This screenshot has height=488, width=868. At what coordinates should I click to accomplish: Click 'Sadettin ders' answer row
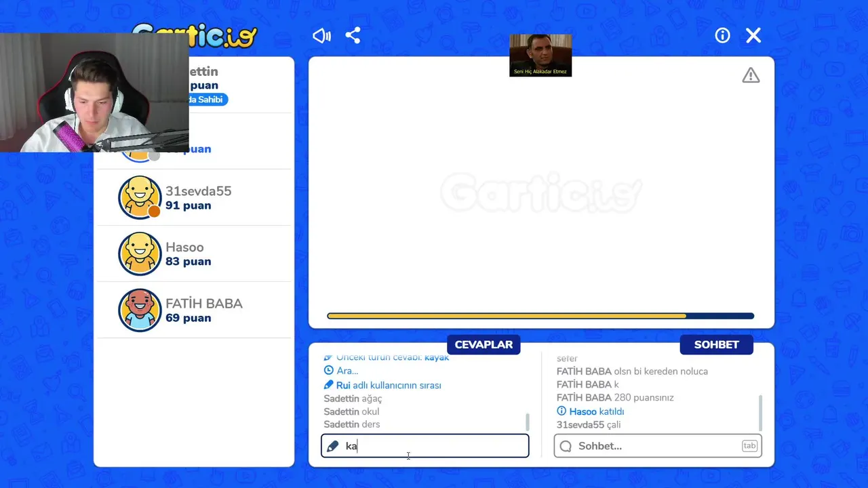click(352, 424)
